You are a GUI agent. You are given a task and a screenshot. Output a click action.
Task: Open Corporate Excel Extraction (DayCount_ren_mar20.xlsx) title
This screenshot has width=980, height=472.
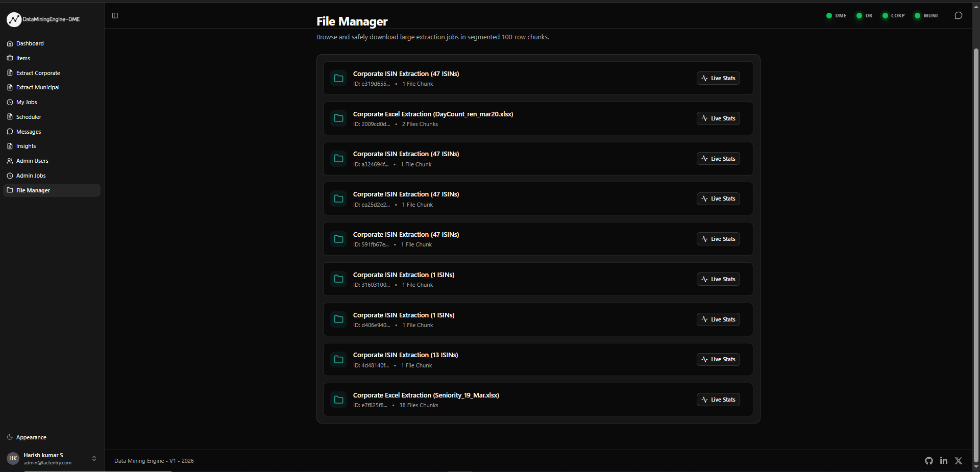click(x=433, y=114)
